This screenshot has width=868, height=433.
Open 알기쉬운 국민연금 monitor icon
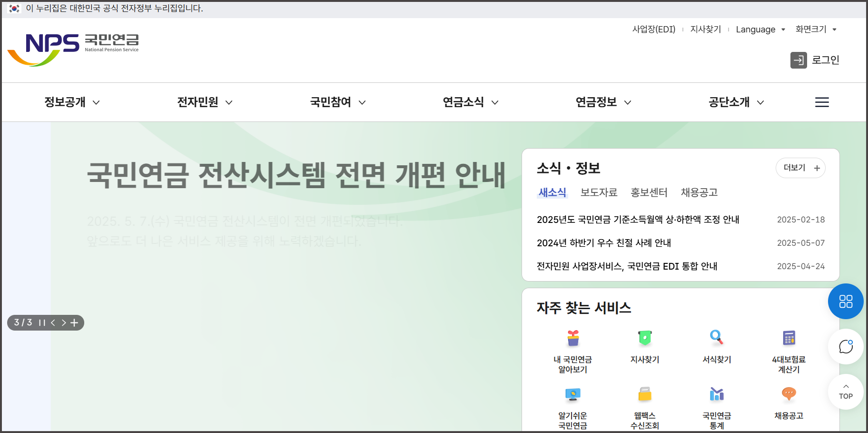tap(572, 394)
